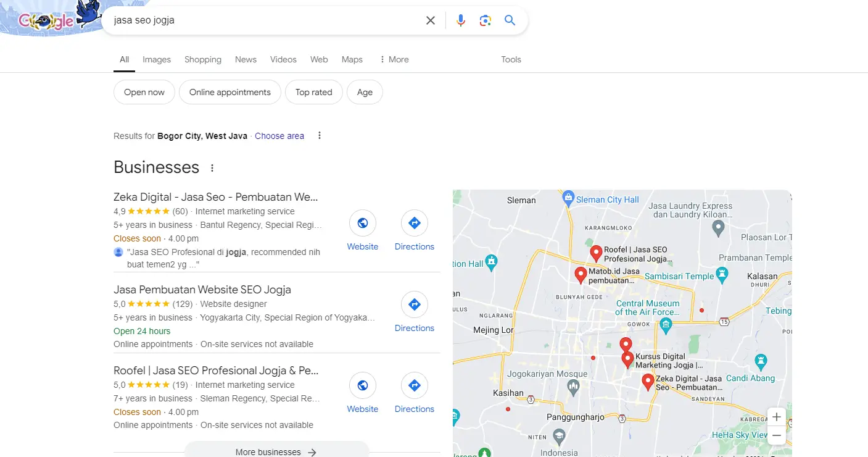Screen dimensions: 868x457
Task: Open the Age filter chip
Action: click(x=365, y=92)
